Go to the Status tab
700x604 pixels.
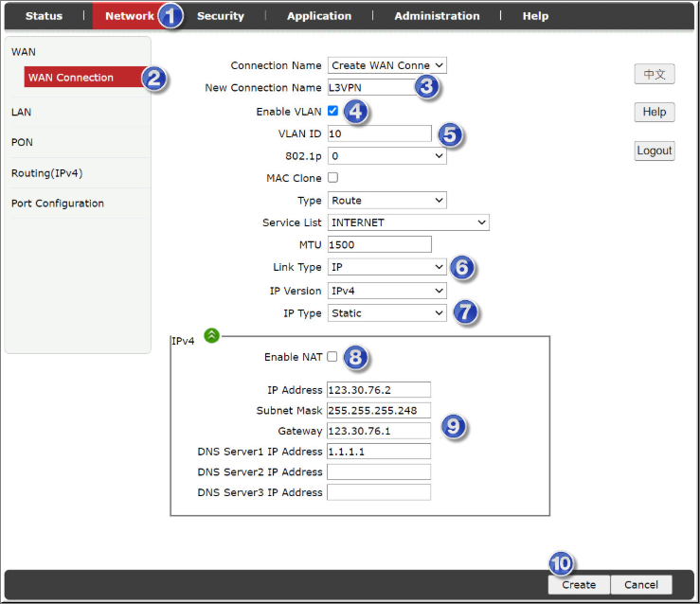(44, 16)
